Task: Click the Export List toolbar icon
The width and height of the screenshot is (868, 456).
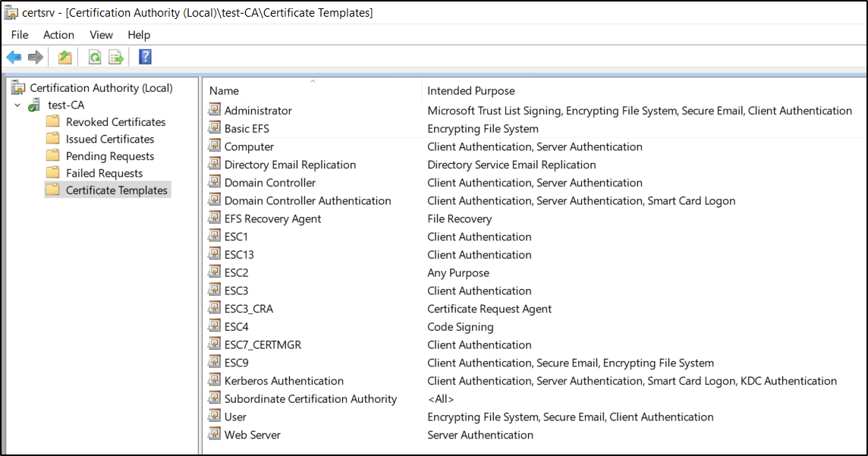Action: [116, 57]
